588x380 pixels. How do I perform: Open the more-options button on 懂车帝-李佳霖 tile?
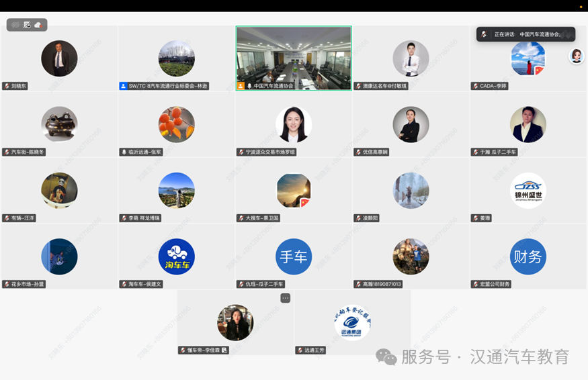pyautogui.click(x=286, y=298)
